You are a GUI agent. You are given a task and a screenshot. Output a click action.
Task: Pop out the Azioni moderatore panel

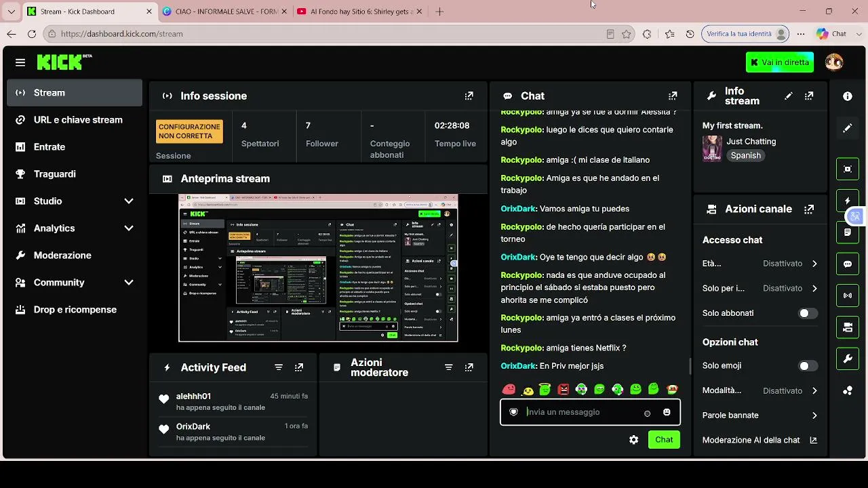click(x=469, y=367)
